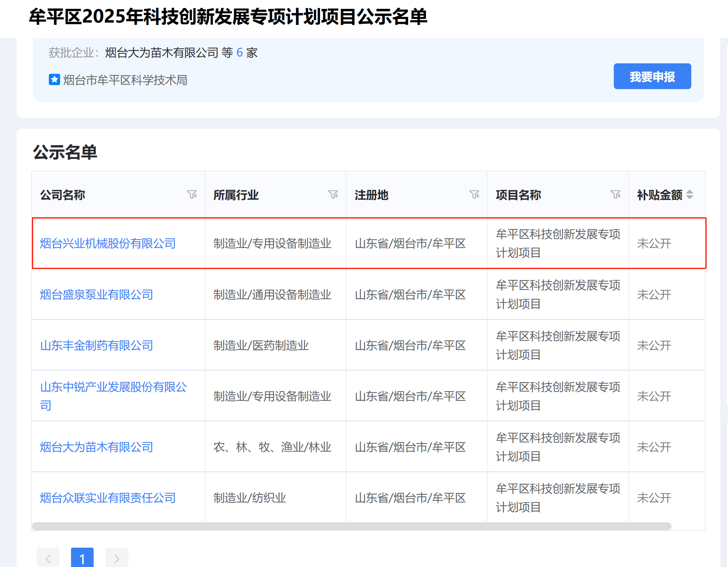The image size is (728, 567).
Task: Open the filter icon on 项目名称 column
Action: 616,195
